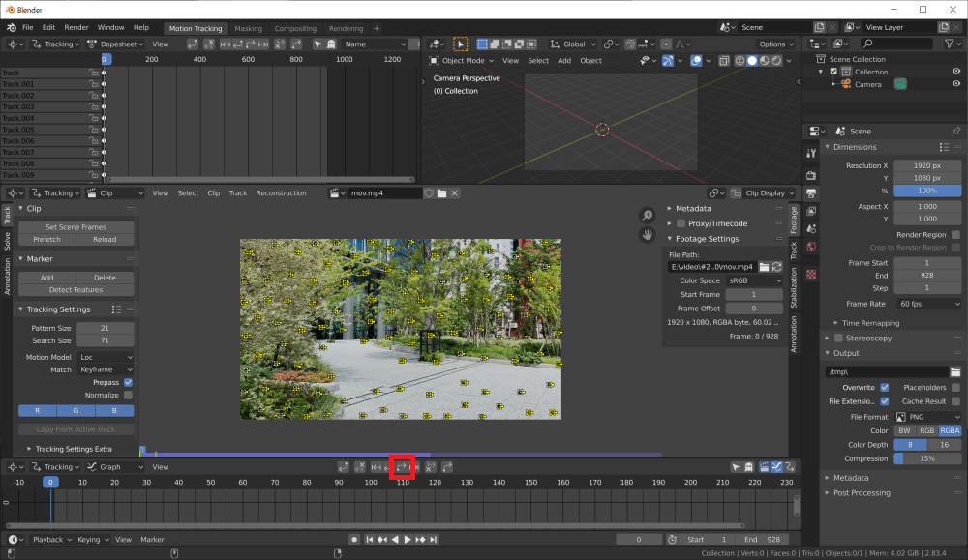The height and width of the screenshot is (560, 968).
Task: Expand the Post Processing panel
Action: click(862, 492)
